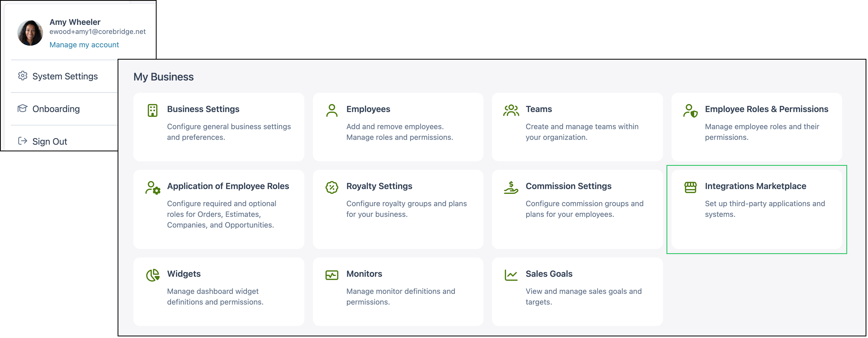Open the Integrations Marketplace card title

pos(755,186)
